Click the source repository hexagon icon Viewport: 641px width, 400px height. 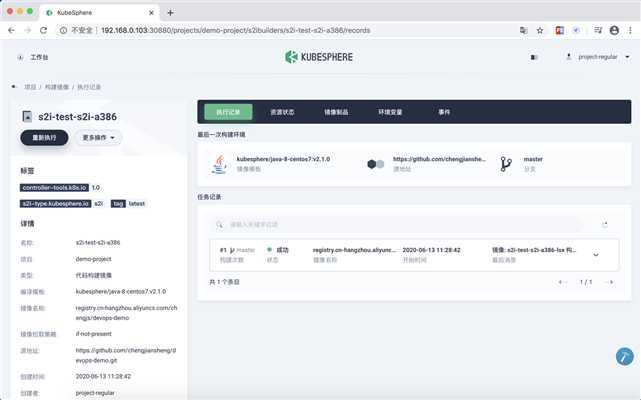pyautogui.click(x=375, y=164)
